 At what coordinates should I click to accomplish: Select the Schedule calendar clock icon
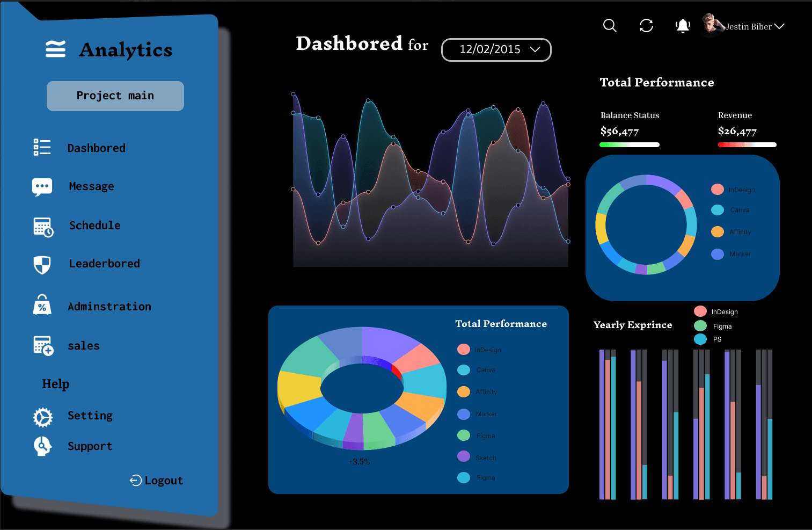[43, 227]
